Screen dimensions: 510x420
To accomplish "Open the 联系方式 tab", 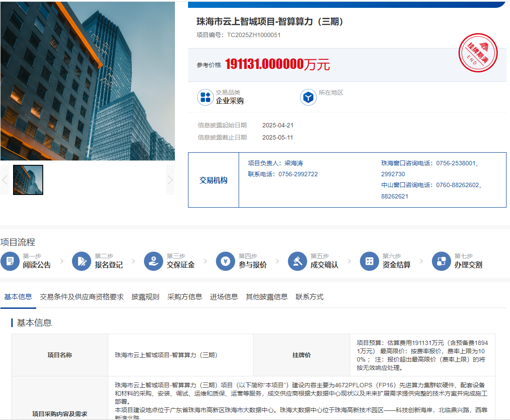I will [309, 297].
